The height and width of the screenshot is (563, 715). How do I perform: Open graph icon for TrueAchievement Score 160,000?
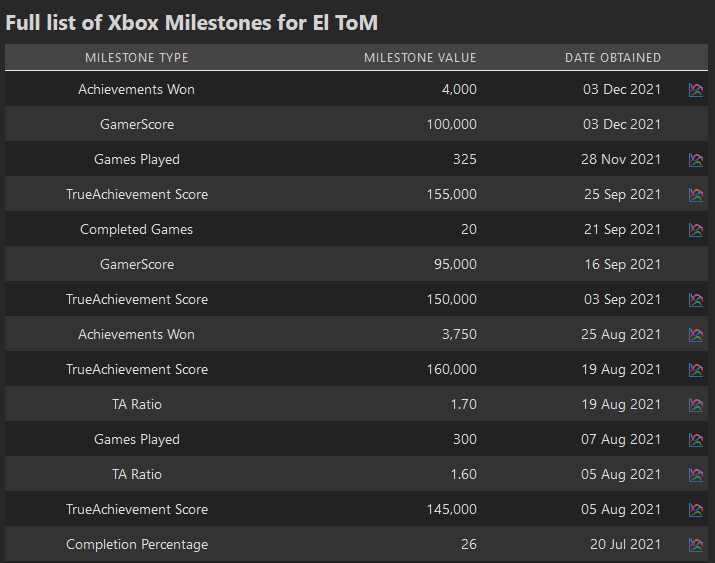tap(695, 370)
